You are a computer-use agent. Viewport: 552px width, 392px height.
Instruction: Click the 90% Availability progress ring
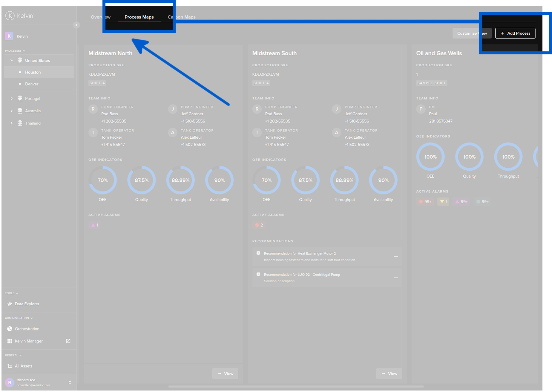219,180
